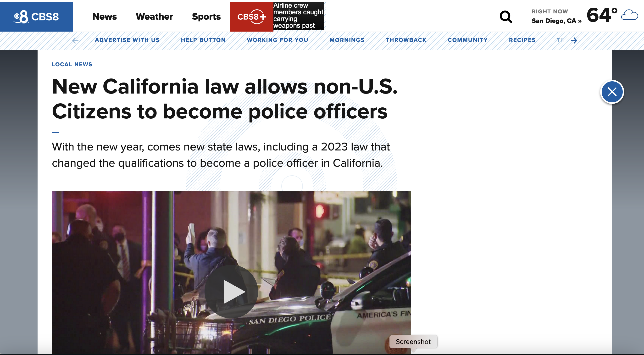
Task: Open the Sports menu
Action: click(x=206, y=17)
